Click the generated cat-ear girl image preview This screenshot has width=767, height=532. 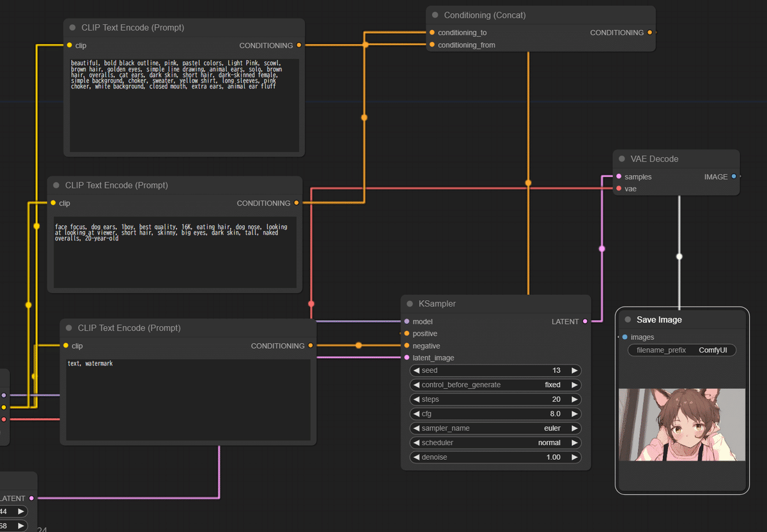681,425
